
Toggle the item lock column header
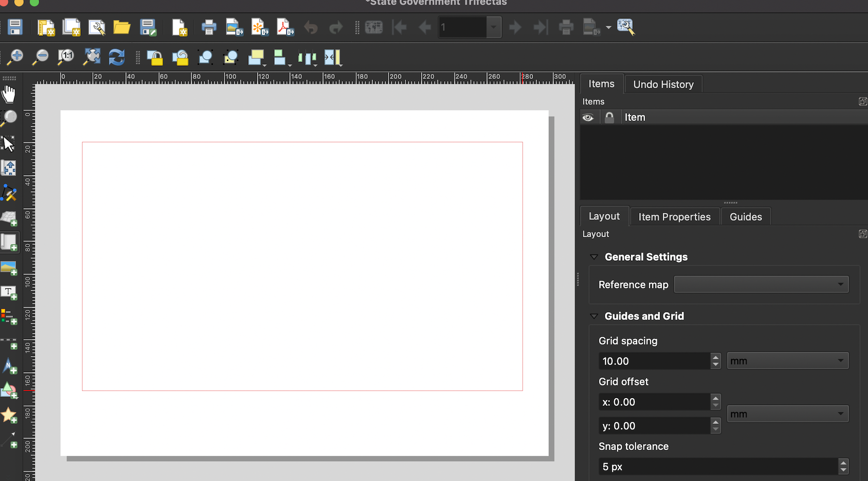[x=610, y=117]
